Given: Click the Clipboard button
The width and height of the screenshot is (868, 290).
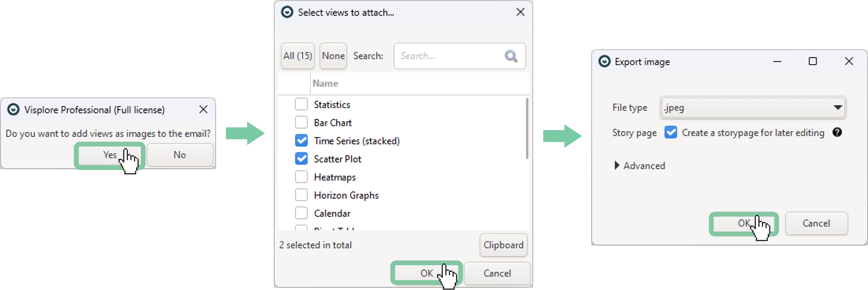Looking at the screenshot, I should (503, 245).
